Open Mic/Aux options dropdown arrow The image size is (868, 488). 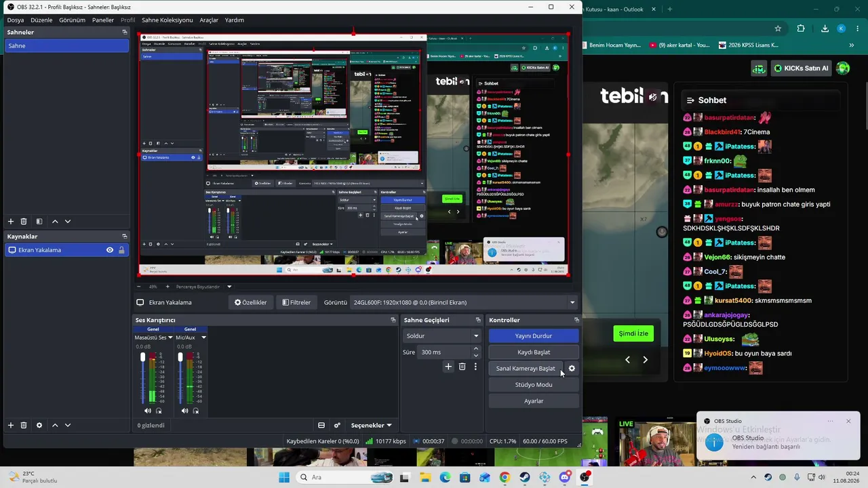(x=203, y=338)
